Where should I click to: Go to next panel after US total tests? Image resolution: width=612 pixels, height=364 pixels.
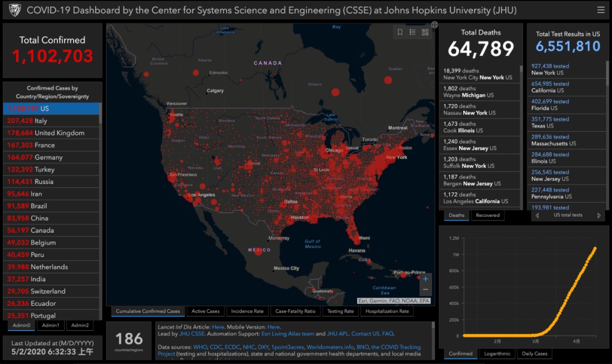pos(599,216)
